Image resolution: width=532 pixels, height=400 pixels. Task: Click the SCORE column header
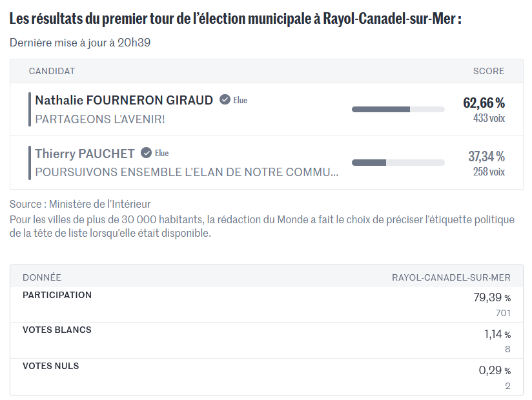pos(489,71)
